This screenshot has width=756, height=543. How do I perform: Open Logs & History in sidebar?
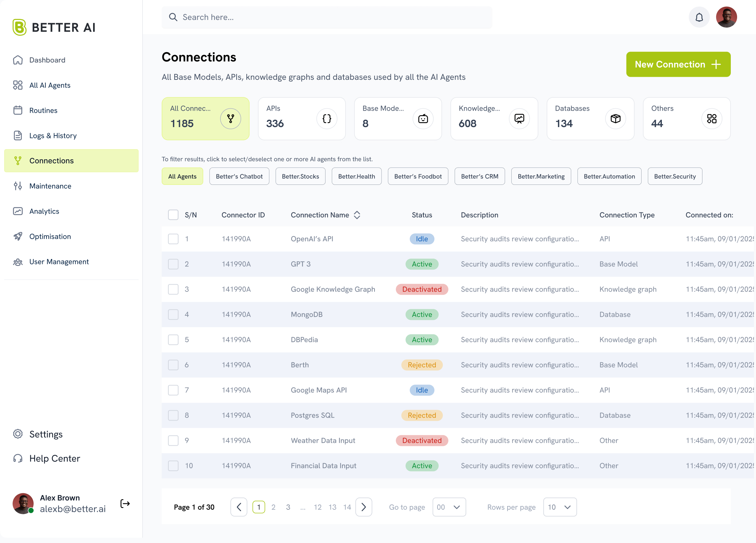(x=53, y=135)
